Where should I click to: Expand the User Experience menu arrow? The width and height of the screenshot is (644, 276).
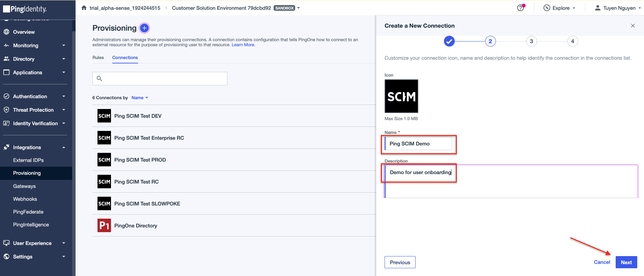64,243
